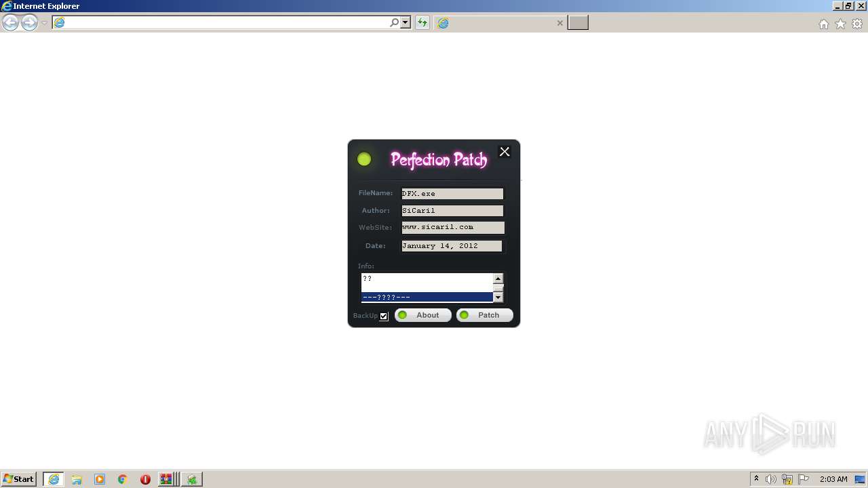The height and width of the screenshot is (488, 868).
Task: Open the Home page icon
Action: pos(823,24)
